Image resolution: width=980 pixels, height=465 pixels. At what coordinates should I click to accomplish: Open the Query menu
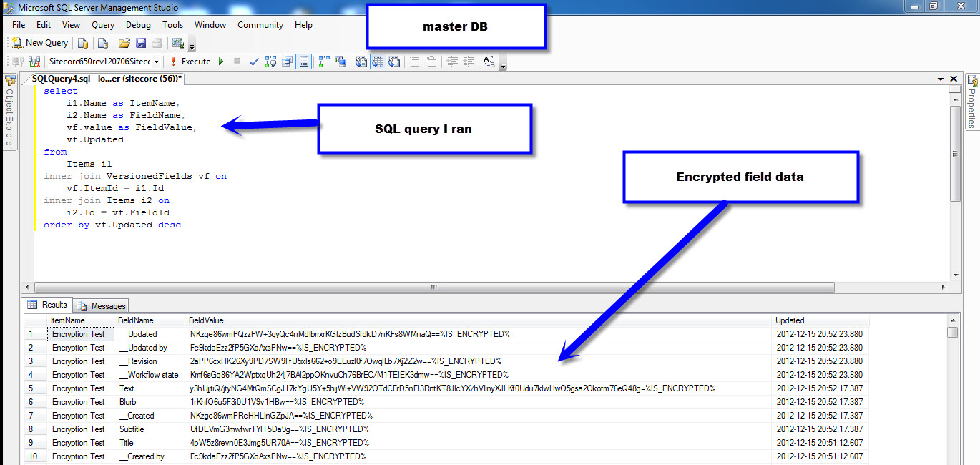103,25
